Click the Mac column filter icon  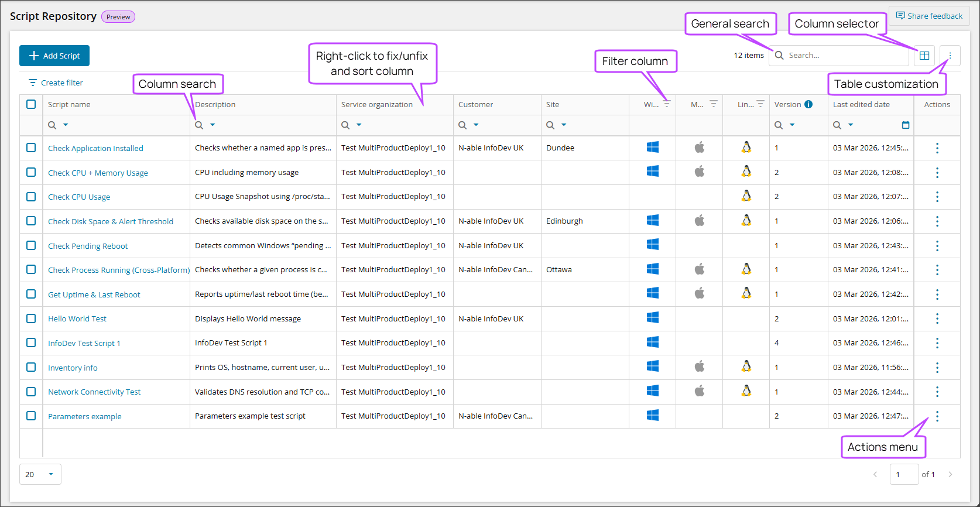714,104
